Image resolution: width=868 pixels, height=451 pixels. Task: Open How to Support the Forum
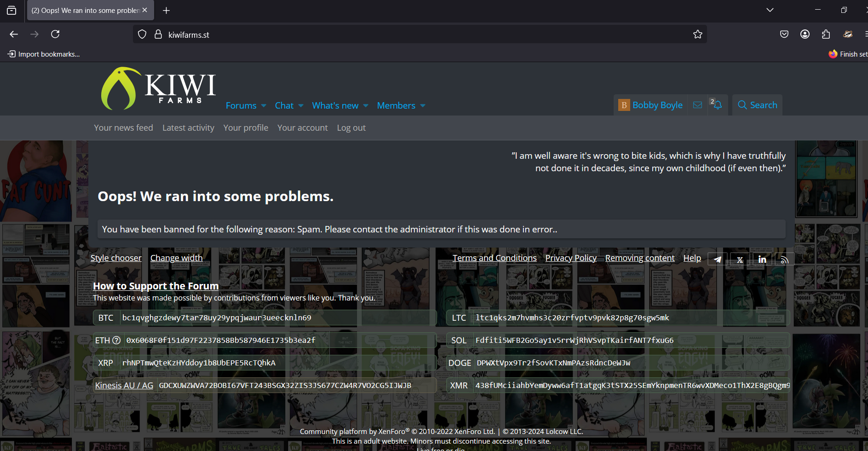(156, 286)
